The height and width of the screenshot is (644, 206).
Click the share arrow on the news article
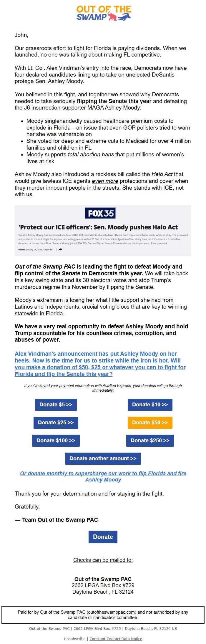pyautogui.click(x=60, y=249)
